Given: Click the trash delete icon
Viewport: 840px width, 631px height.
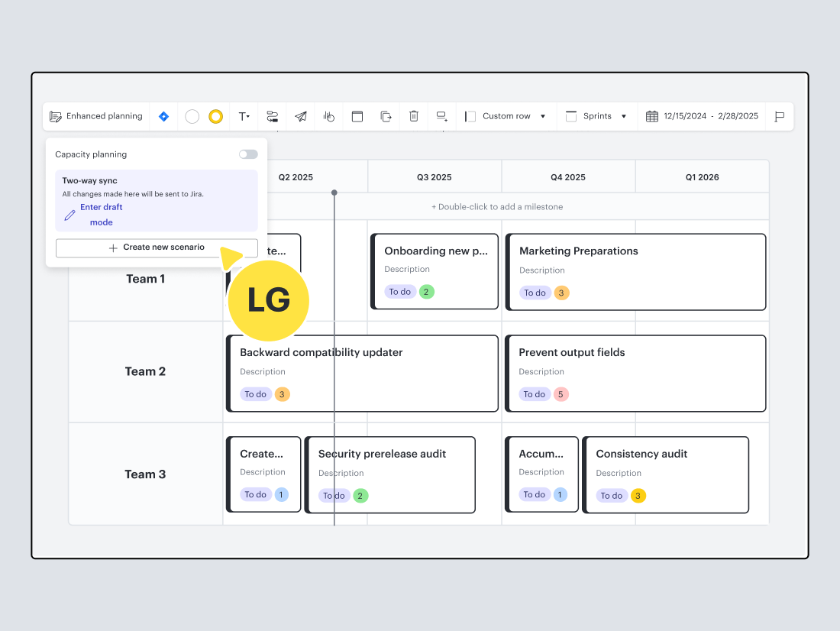Looking at the screenshot, I should click(414, 116).
